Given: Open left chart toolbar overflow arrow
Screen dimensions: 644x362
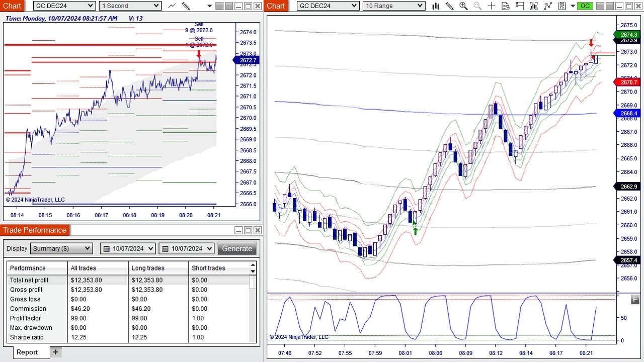Looking at the screenshot, I should click(x=210, y=7).
